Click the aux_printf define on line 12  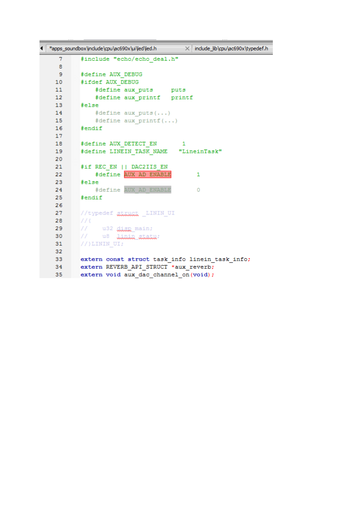[x=144, y=97]
